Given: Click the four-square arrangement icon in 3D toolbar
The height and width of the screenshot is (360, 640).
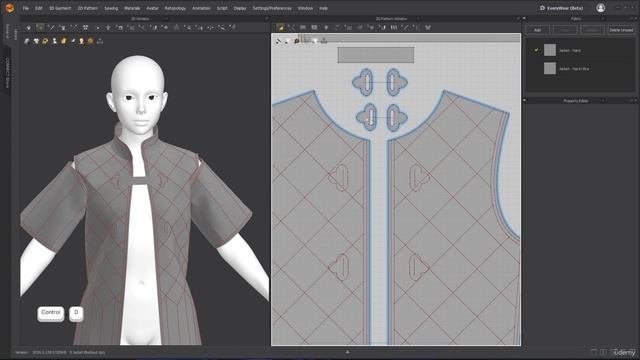Looking at the screenshot, I should (x=85, y=27).
